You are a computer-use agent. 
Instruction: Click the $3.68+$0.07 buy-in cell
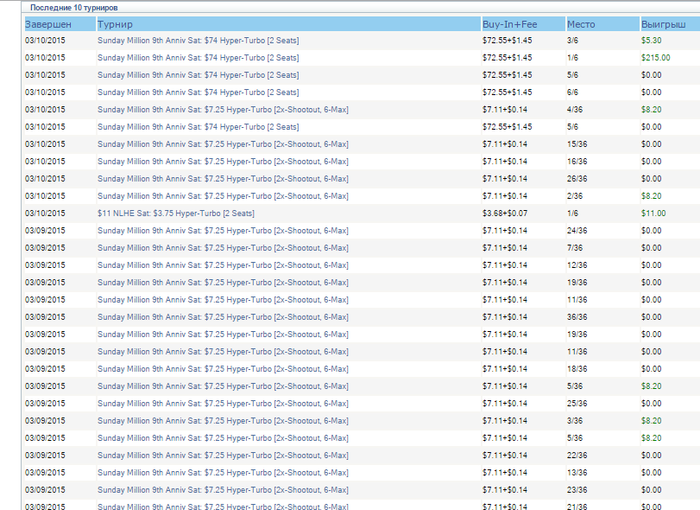point(504,213)
